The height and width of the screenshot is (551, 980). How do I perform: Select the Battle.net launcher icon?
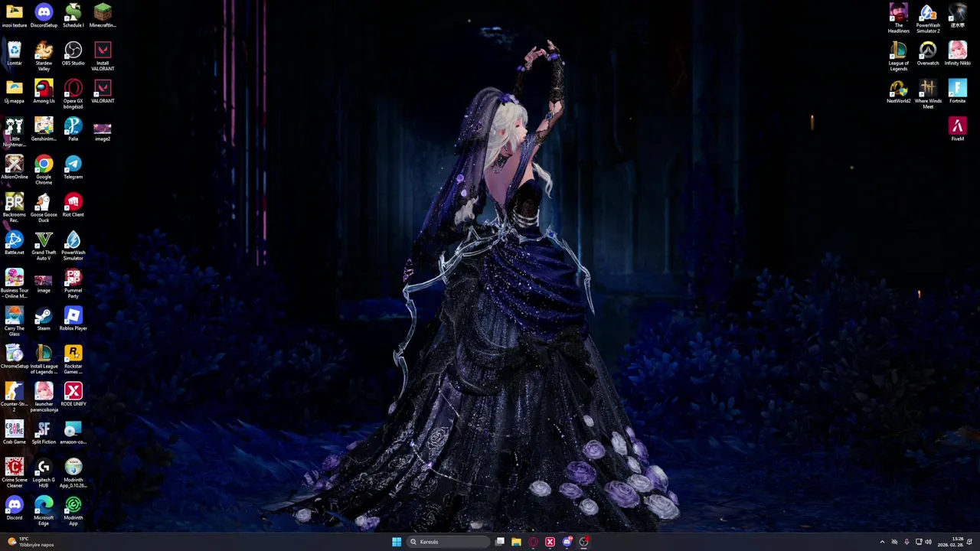coord(15,243)
